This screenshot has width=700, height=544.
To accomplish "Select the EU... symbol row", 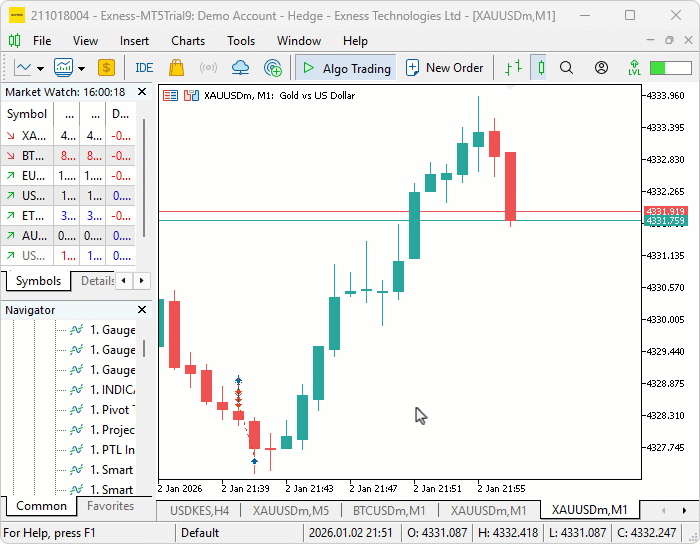I will tap(68, 176).
